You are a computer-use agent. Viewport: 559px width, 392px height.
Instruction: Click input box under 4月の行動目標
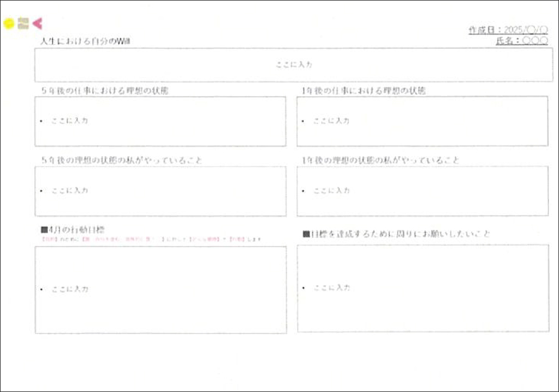tap(161, 290)
